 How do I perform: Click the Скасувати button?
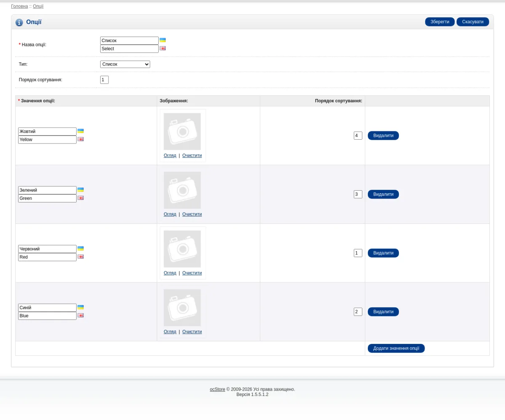[473, 22]
